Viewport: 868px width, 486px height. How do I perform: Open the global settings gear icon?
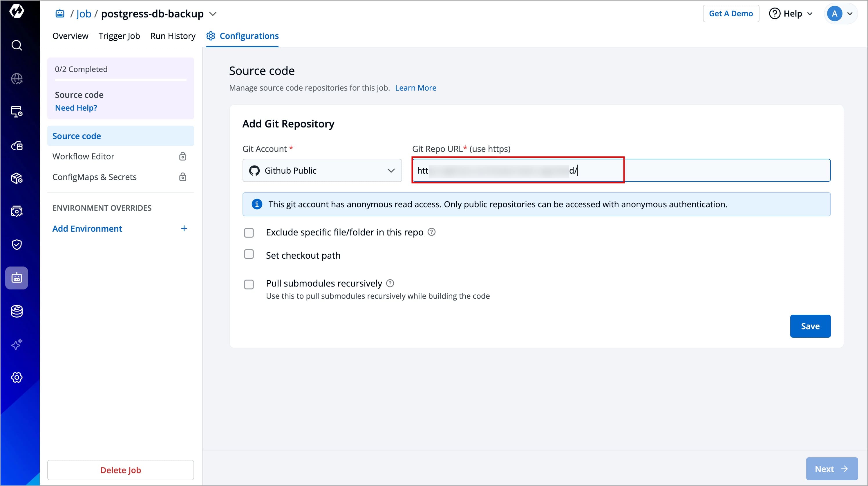coord(17,377)
